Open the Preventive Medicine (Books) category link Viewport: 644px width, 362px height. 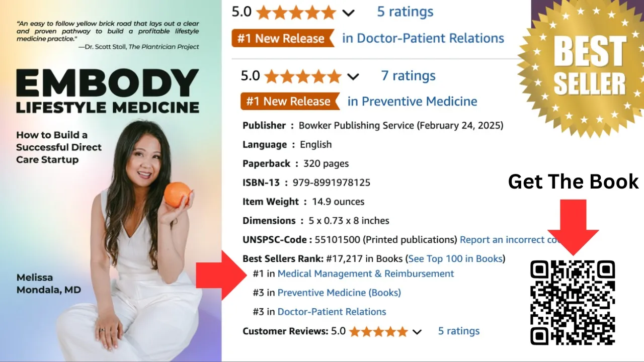click(x=339, y=293)
